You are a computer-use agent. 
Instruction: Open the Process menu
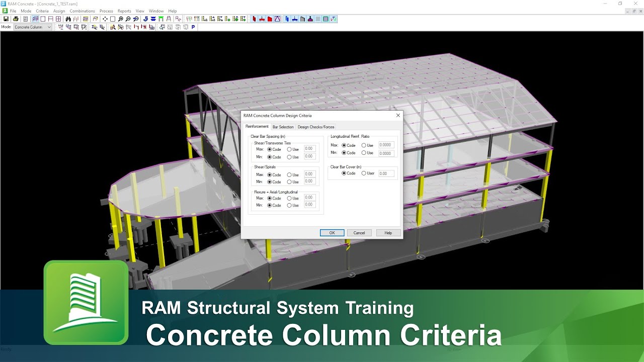pyautogui.click(x=106, y=11)
